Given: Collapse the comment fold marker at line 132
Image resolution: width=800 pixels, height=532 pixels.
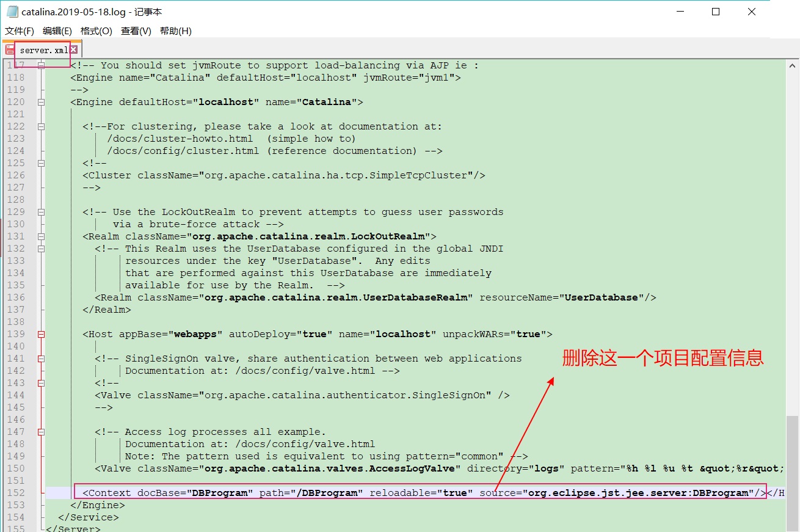Looking at the screenshot, I should [41, 249].
